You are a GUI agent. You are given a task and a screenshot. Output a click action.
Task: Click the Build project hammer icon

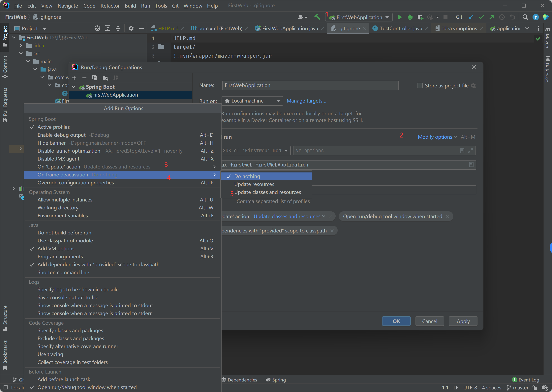pos(317,17)
